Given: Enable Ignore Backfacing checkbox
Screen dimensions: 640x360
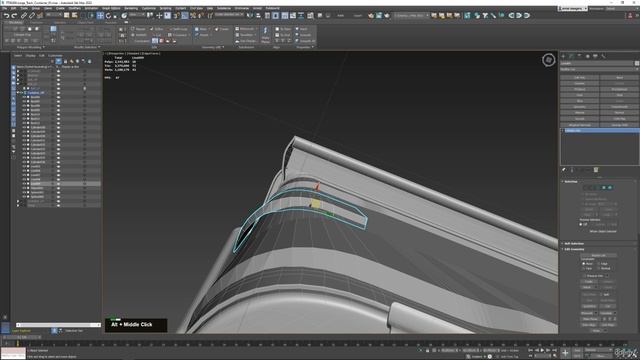Looking at the screenshot, I should click(582, 199).
